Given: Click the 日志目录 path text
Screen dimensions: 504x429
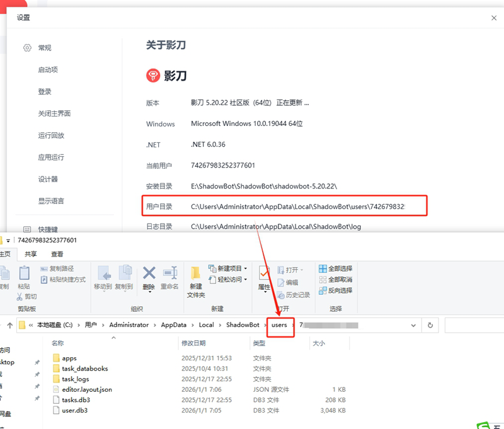Looking at the screenshot, I should coord(276,227).
